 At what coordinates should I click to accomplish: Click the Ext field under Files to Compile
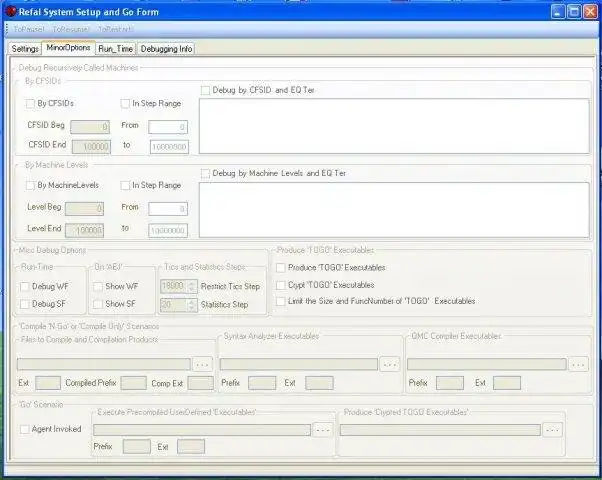[x=48, y=383]
